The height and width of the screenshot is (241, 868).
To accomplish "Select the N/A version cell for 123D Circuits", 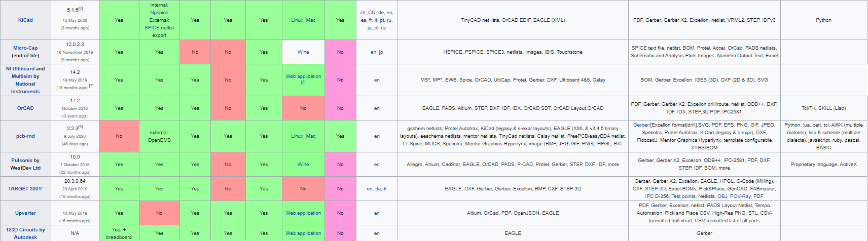I will (x=75, y=233).
